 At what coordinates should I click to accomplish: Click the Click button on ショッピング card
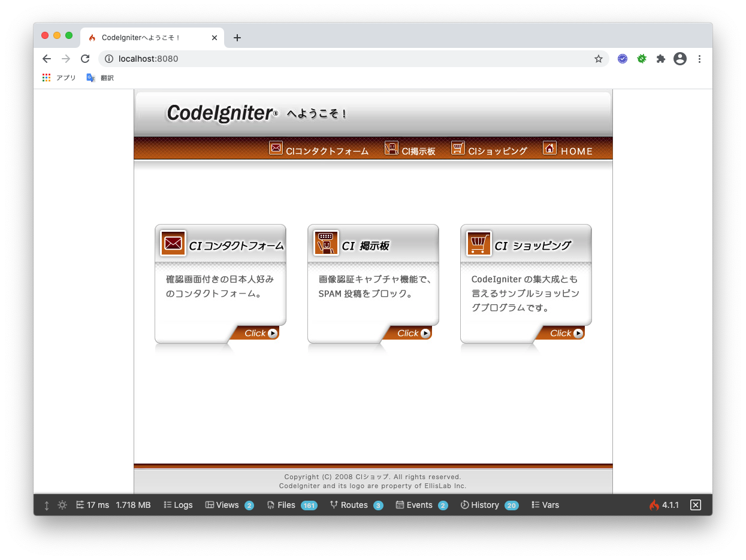(x=560, y=333)
